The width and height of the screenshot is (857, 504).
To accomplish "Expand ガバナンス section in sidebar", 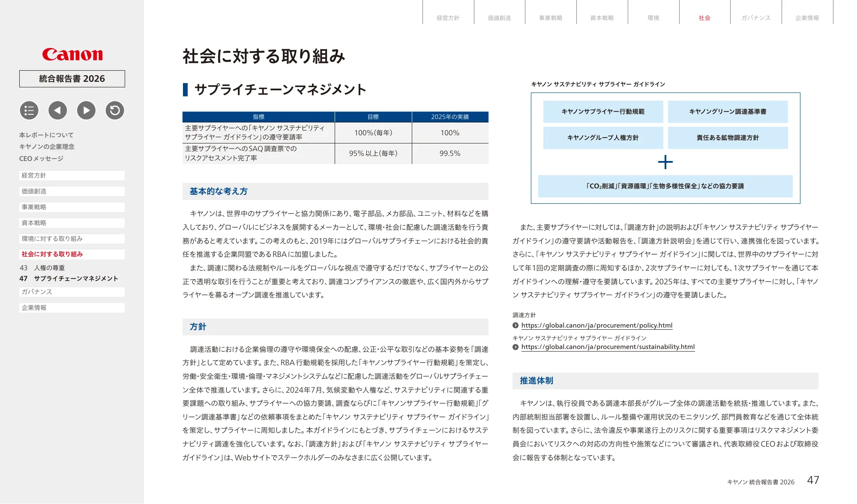I will pyautogui.click(x=72, y=292).
